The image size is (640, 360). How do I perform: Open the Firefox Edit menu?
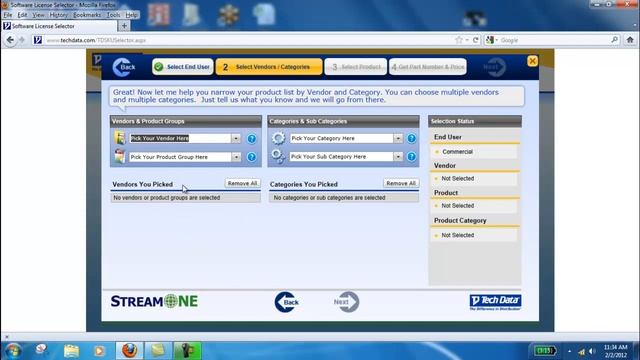point(22,15)
